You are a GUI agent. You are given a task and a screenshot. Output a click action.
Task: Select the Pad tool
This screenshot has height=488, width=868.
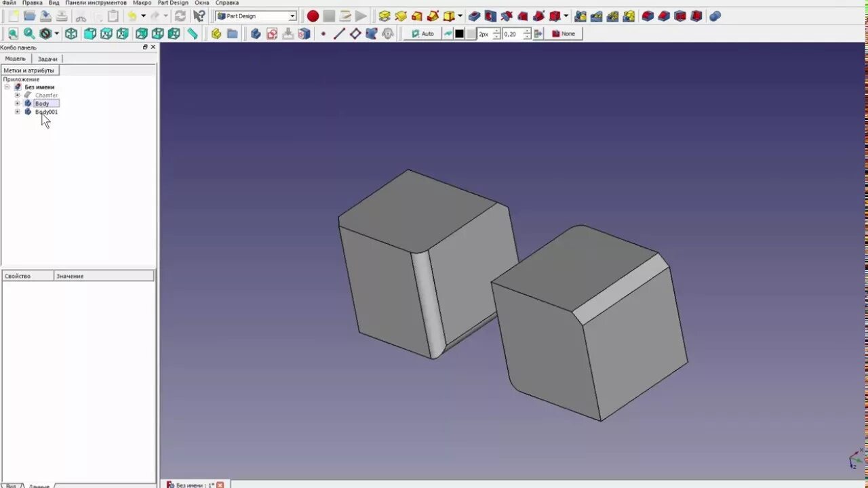384,16
